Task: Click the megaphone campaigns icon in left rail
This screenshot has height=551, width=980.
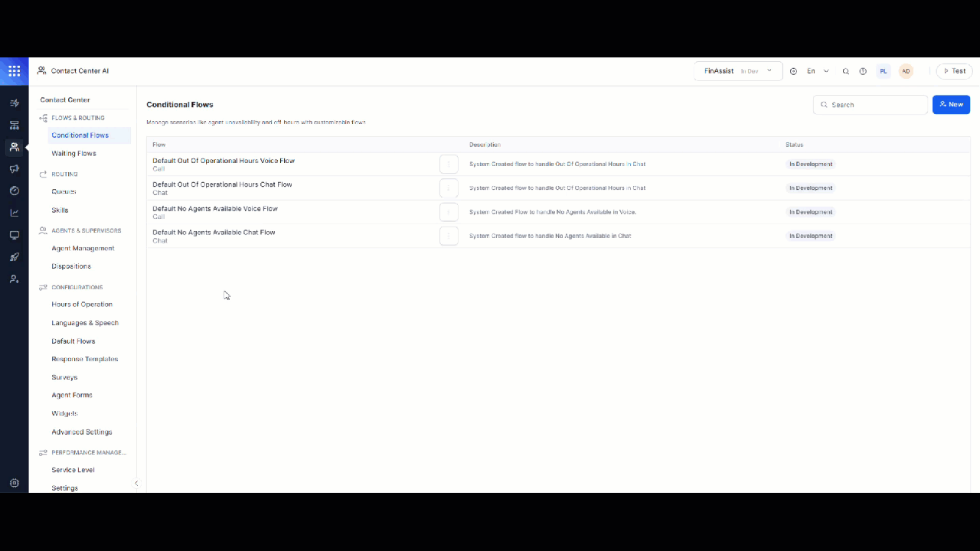Action: (x=14, y=169)
